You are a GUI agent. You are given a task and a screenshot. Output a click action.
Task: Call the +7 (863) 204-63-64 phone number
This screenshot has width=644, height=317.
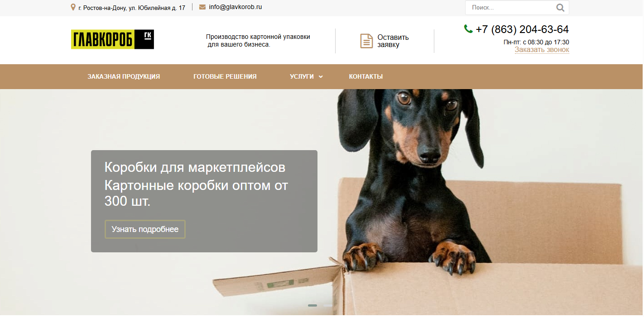point(522,29)
